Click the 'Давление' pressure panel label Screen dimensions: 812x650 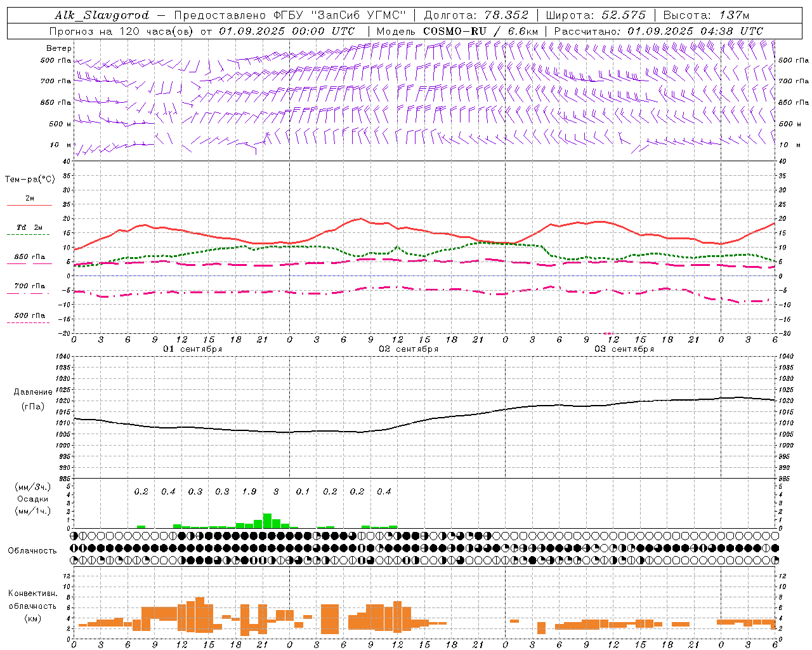pos(33,392)
